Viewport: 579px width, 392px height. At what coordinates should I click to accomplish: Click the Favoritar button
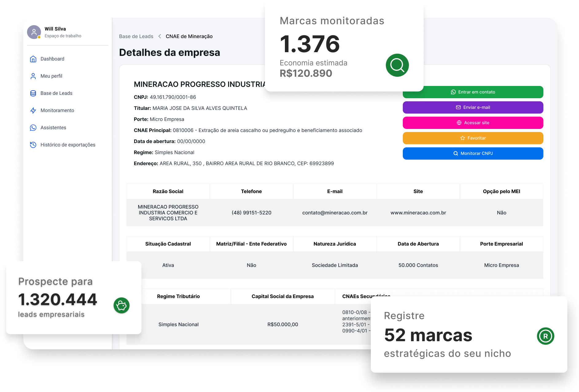(x=473, y=138)
